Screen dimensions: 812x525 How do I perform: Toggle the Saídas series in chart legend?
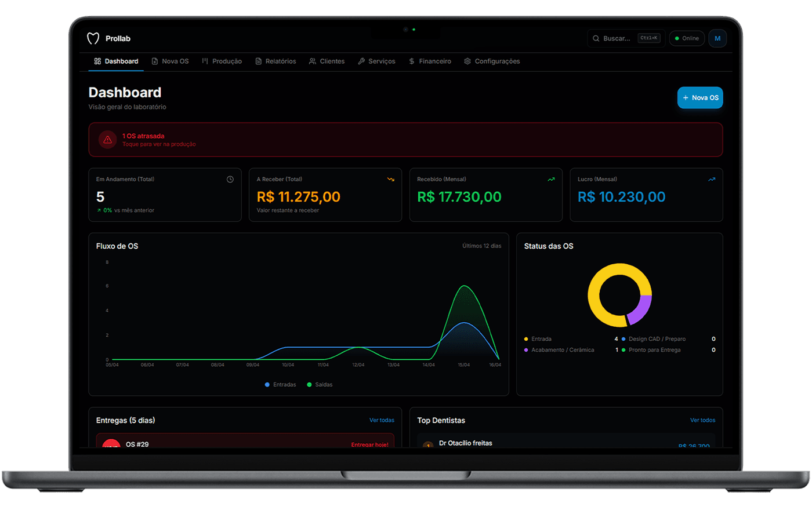click(x=320, y=385)
